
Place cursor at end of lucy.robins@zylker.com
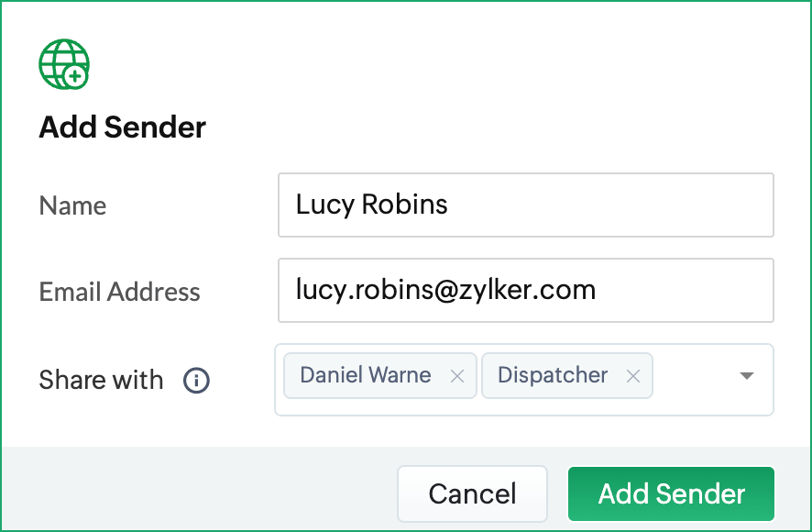(598, 290)
